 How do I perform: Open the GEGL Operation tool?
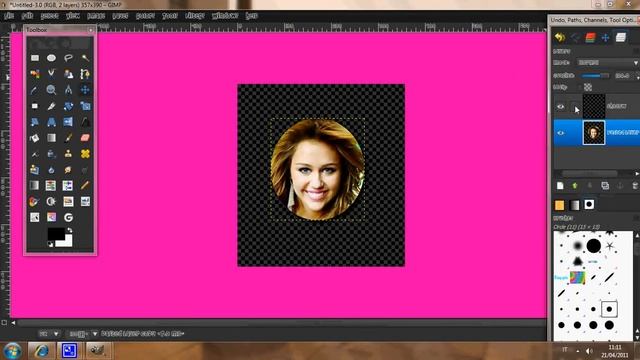pos(68,217)
